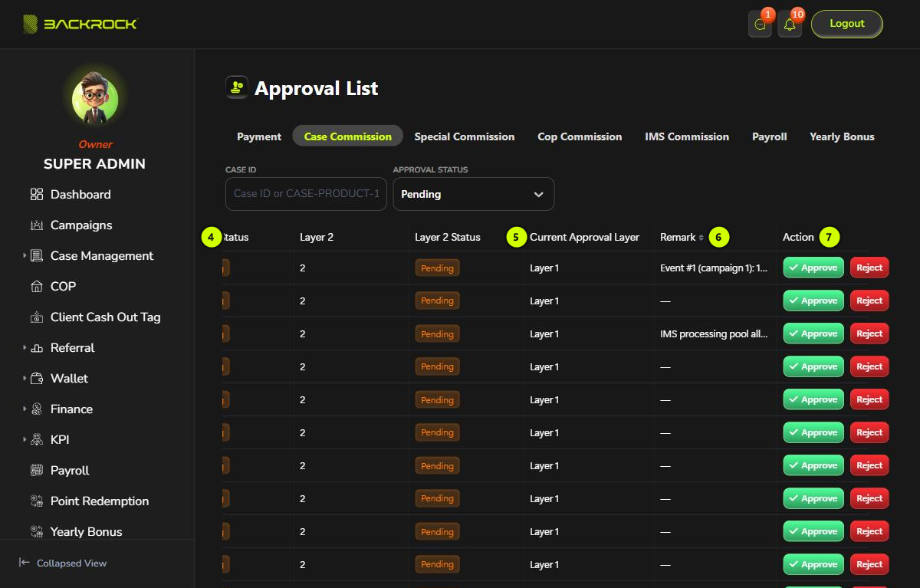Open the notifications bell icon
This screenshot has width=920, height=588.
[x=790, y=25]
